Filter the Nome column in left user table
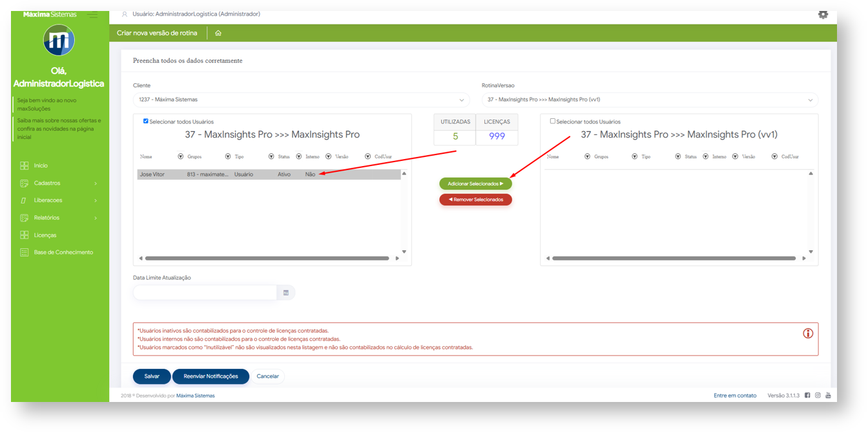 [181, 157]
